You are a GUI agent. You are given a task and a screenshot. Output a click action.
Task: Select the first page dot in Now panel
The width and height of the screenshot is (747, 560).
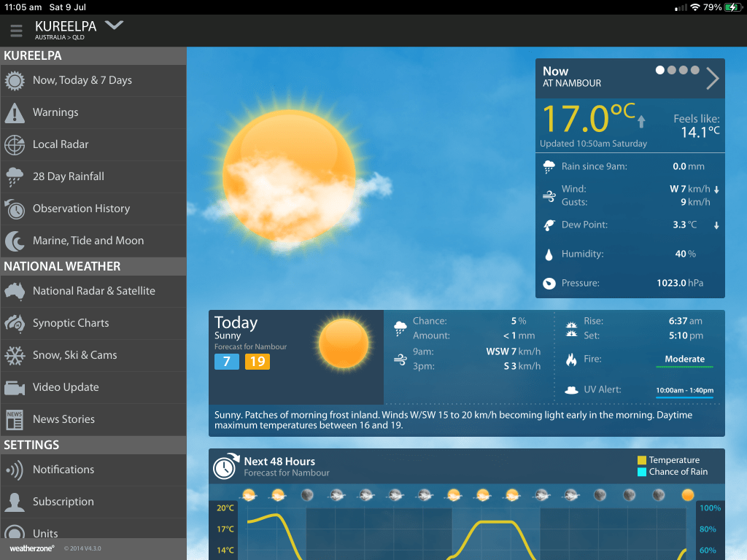coord(660,71)
